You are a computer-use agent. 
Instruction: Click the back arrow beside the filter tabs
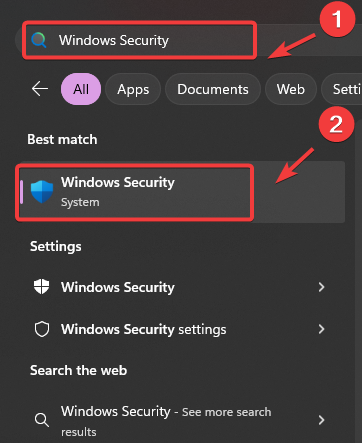(x=40, y=89)
